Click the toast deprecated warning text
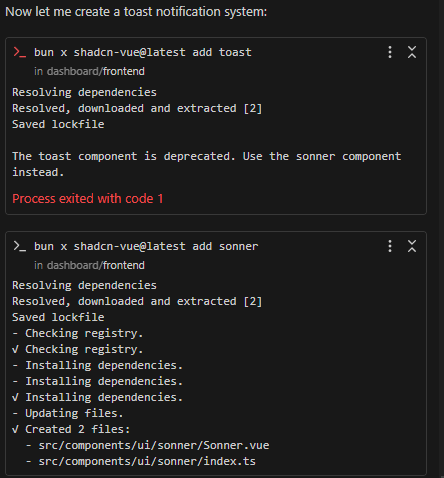444x478 pixels. (207, 164)
